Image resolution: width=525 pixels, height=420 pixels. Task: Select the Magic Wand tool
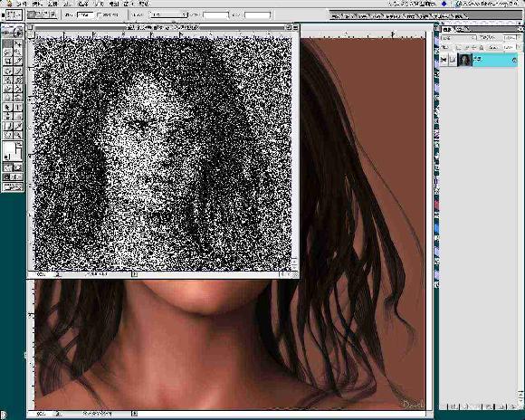pyautogui.click(x=18, y=52)
